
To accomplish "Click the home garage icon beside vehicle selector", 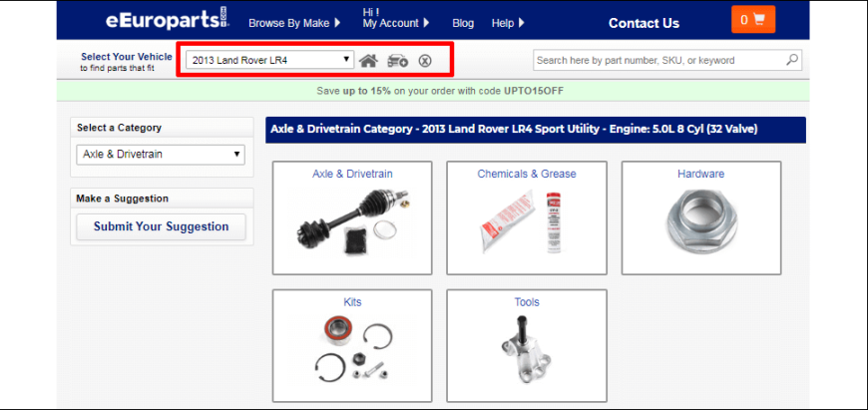I will [368, 60].
